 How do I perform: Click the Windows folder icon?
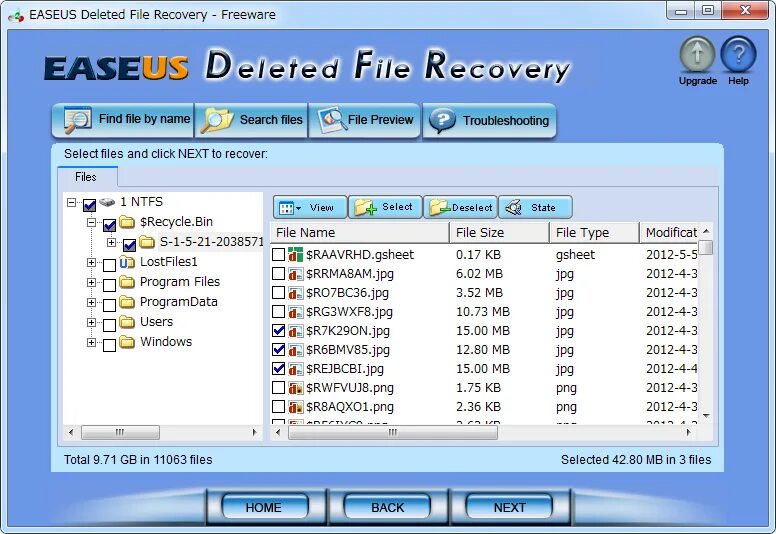coord(127,342)
